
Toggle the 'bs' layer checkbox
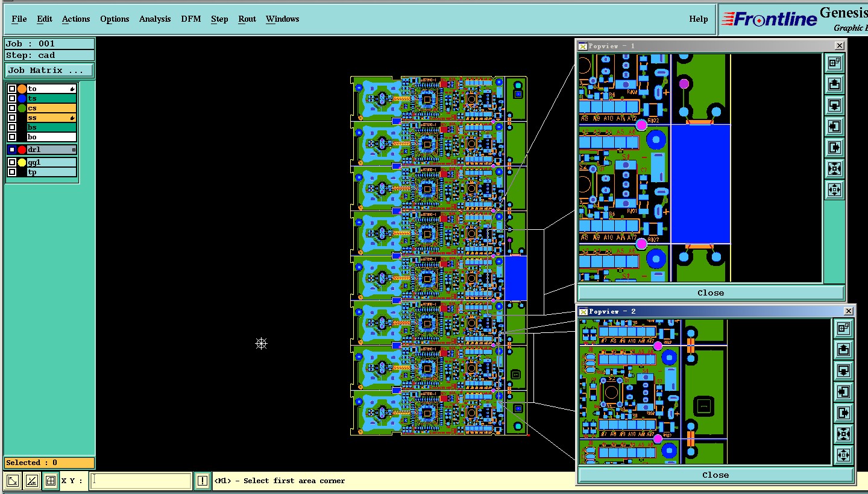point(12,127)
